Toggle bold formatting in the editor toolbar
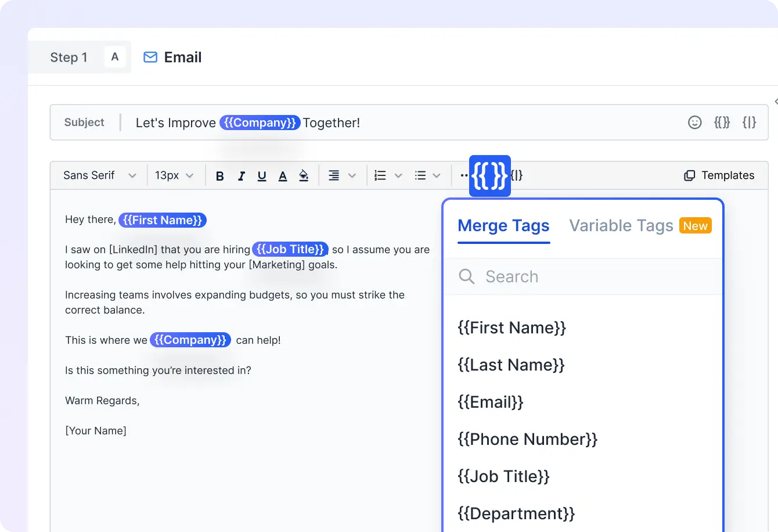Image resolution: width=778 pixels, height=532 pixels. [x=219, y=175]
